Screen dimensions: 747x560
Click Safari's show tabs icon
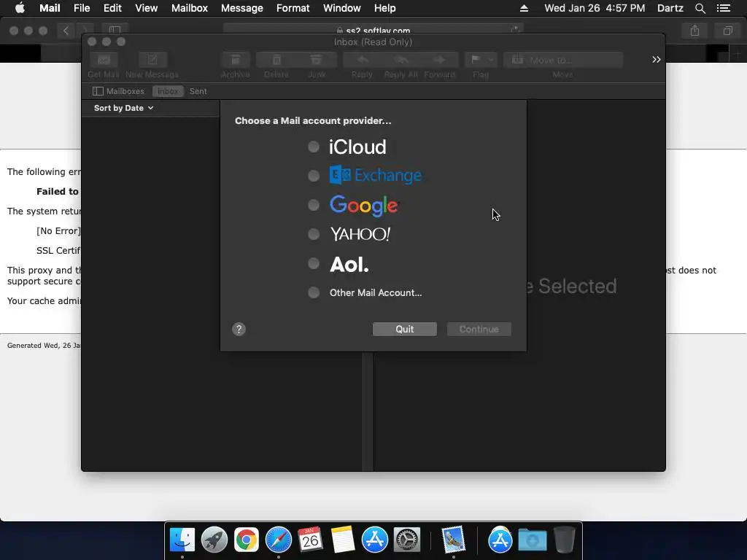728,31
